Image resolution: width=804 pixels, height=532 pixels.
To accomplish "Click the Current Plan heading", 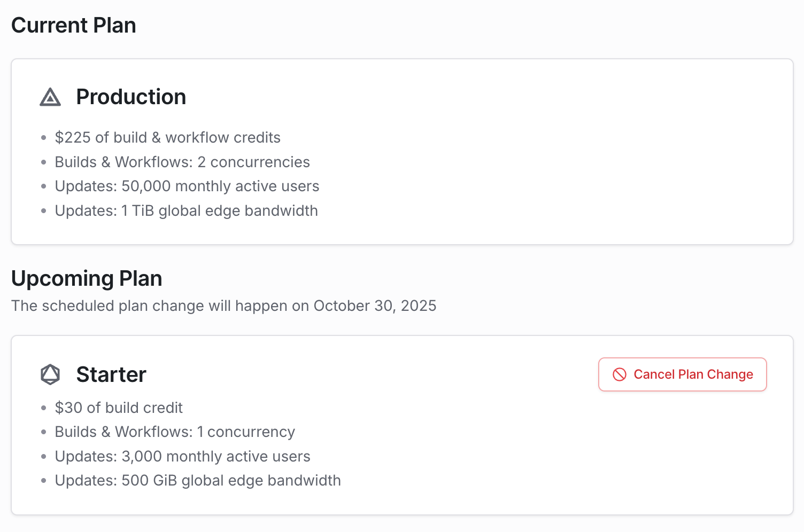I will point(74,25).
